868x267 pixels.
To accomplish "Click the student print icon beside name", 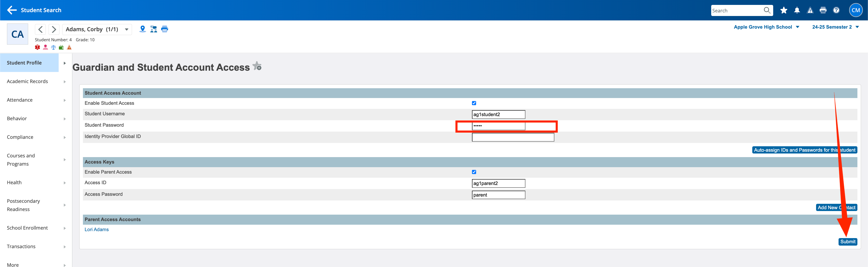I will 165,29.
